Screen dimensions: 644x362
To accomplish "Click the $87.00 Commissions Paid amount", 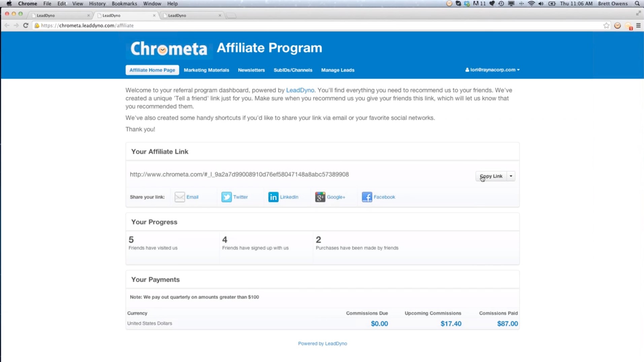I will pos(508,324).
